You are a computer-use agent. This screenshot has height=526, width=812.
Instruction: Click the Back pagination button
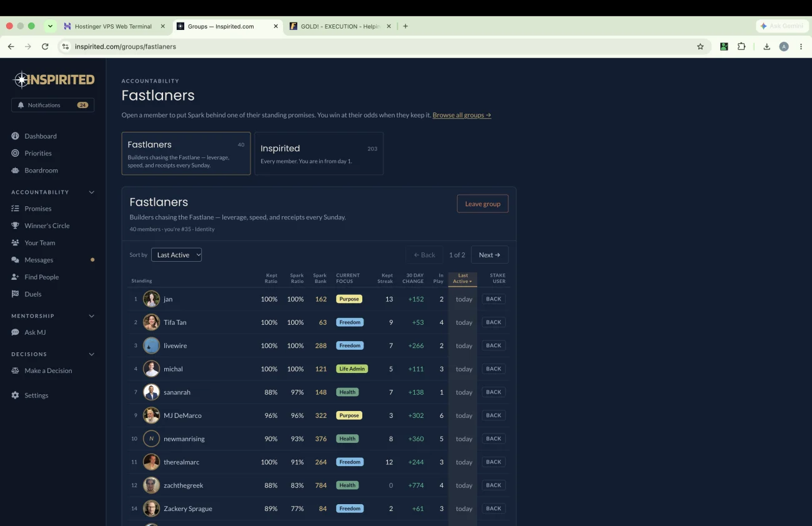[x=425, y=255]
